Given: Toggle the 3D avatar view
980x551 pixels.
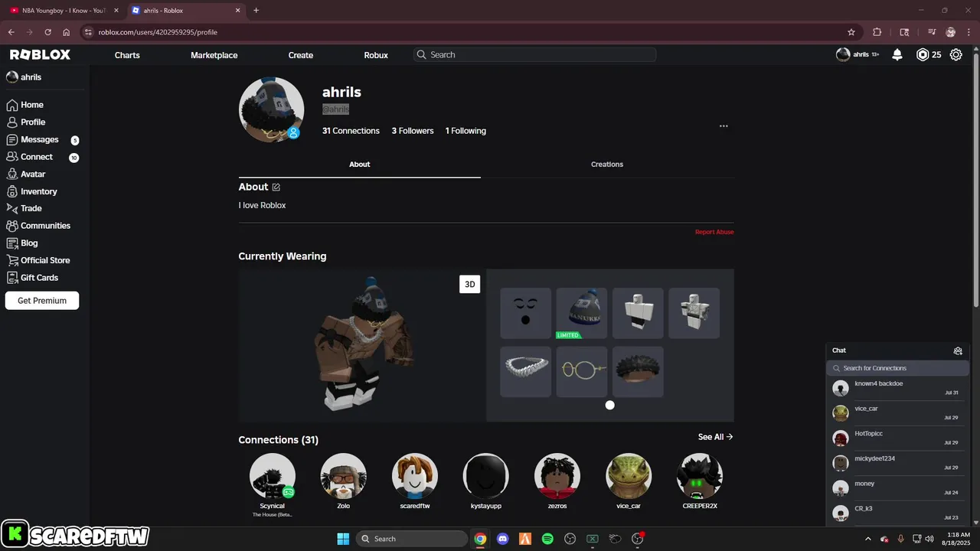Looking at the screenshot, I should (x=470, y=284).
